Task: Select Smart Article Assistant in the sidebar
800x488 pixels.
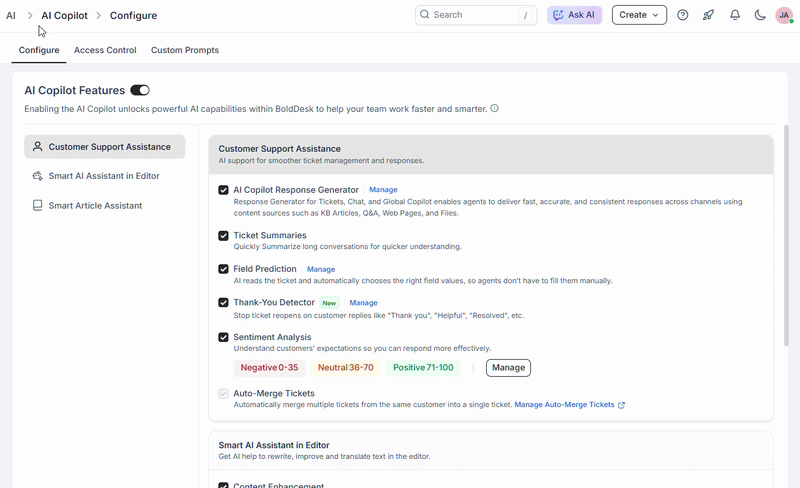Action: click(105, 205)
